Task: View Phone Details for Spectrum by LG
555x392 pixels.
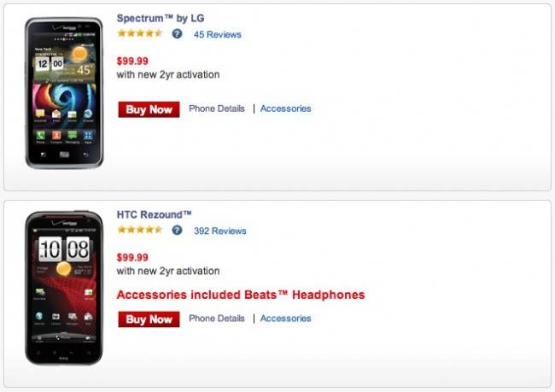Action: point(217,108)
